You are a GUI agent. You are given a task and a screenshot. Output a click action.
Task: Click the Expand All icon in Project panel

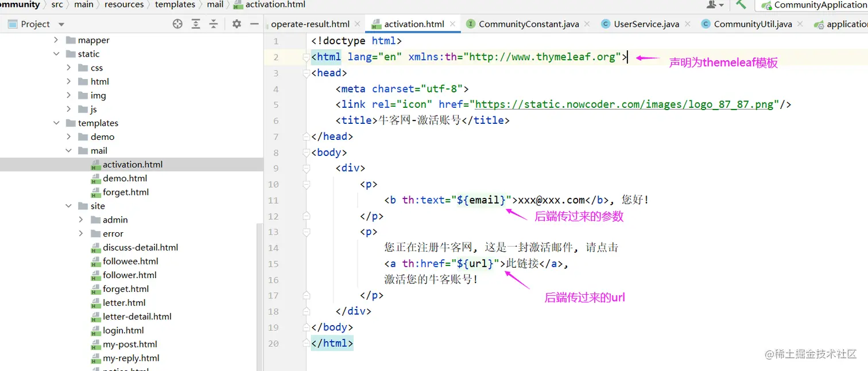[196, 24]
